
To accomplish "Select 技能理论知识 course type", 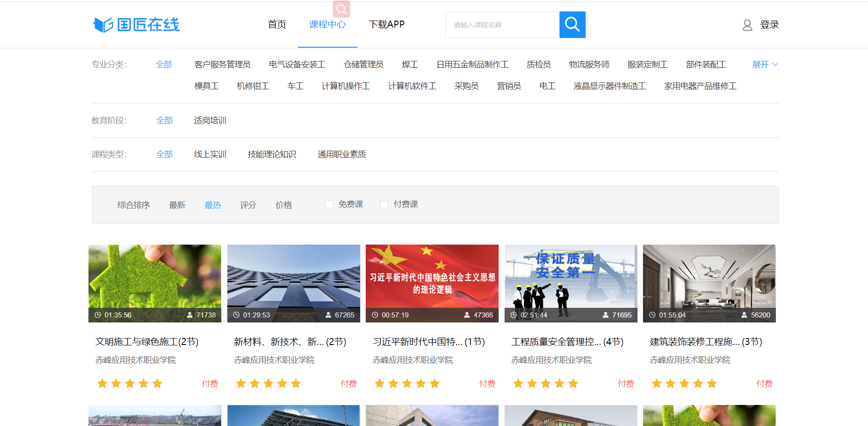I will point(272,154).
